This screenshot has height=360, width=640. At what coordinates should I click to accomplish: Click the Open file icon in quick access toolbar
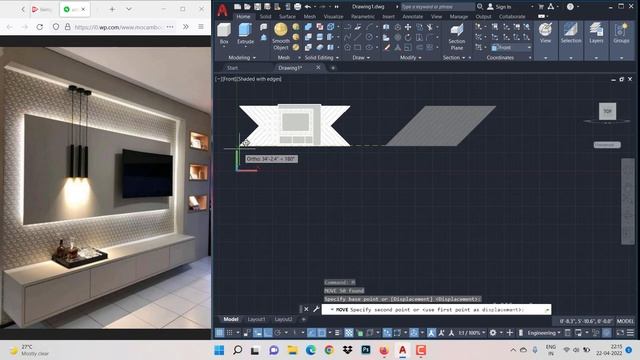point(247,7)
